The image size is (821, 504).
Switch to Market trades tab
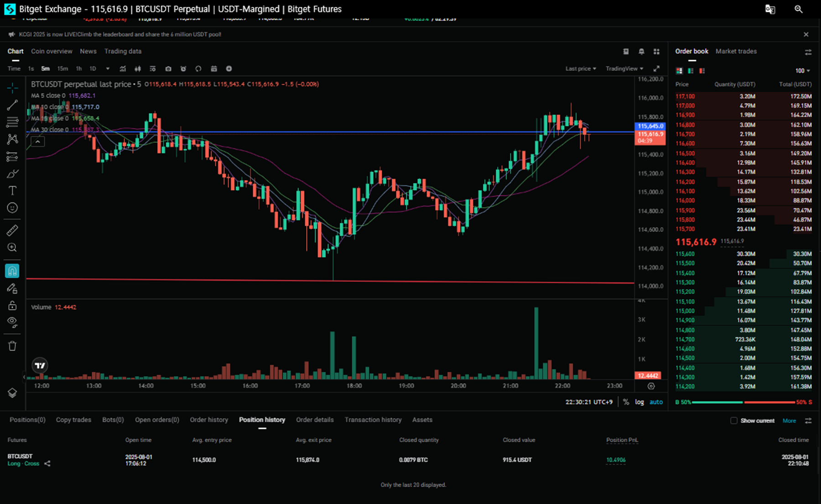pos(736,52)
